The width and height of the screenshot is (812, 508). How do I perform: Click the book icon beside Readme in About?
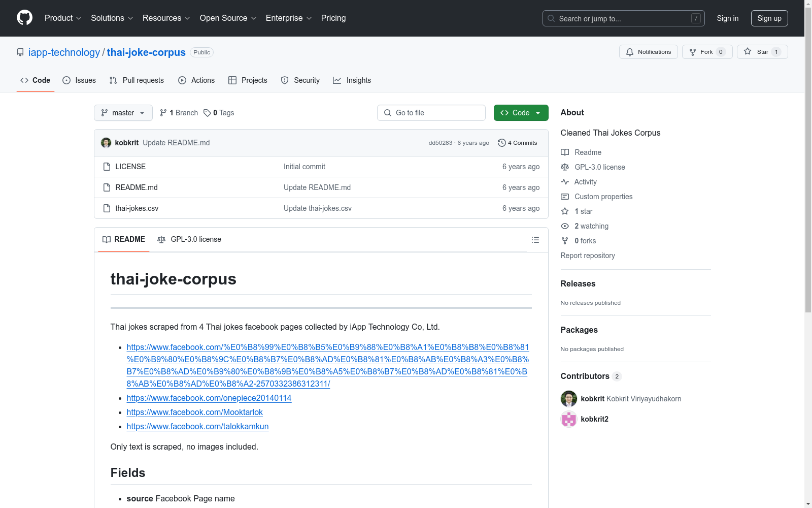point(565,152)
